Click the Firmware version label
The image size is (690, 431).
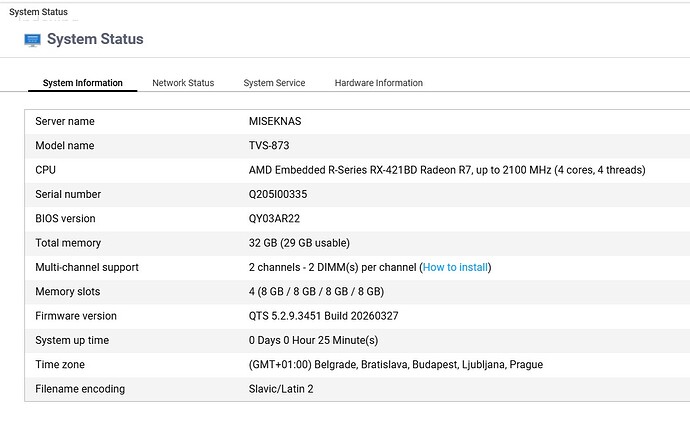point(76,316)
